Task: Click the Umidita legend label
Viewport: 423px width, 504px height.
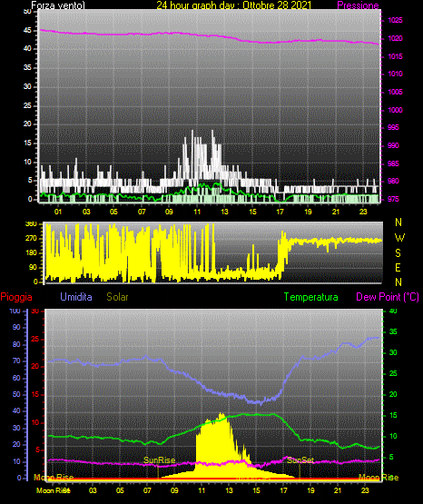Action: 76,297
